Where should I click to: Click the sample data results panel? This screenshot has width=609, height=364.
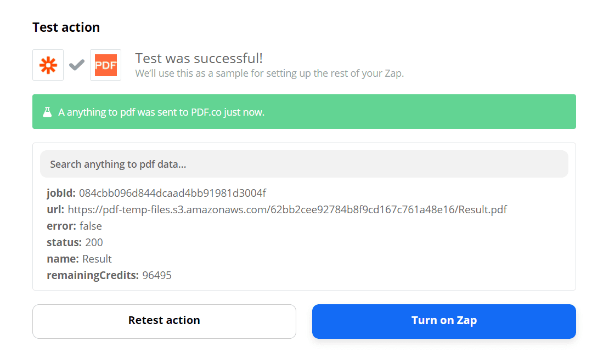point(304,217)
